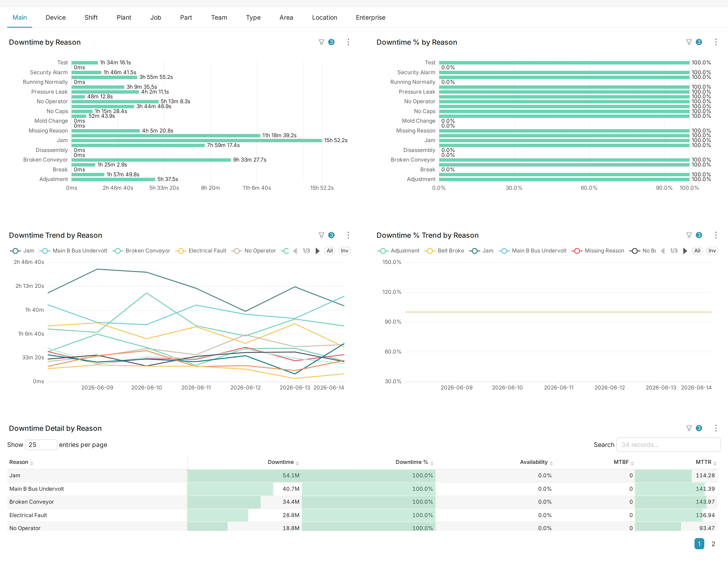728x564 pixels.
Task: Select All legend items in Downtime Trend chart
Action: [x=330, y=251]
